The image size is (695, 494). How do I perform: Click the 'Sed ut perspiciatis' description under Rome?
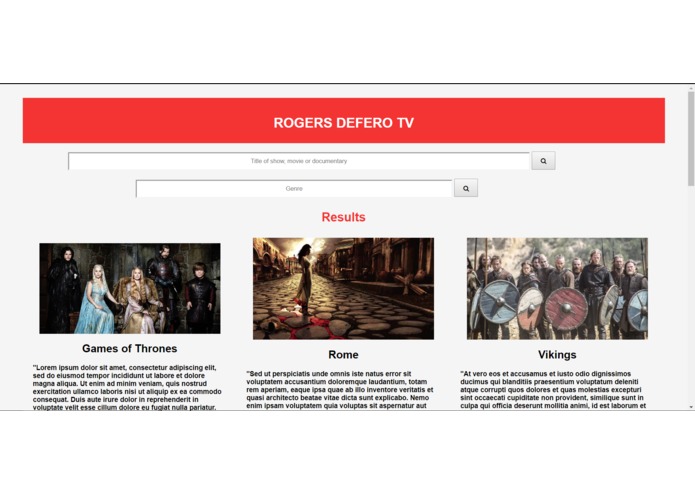[x=340, y=390]
